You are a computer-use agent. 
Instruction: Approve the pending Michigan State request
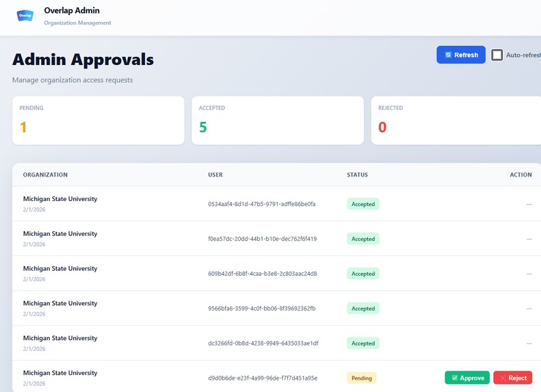[467, 378]
